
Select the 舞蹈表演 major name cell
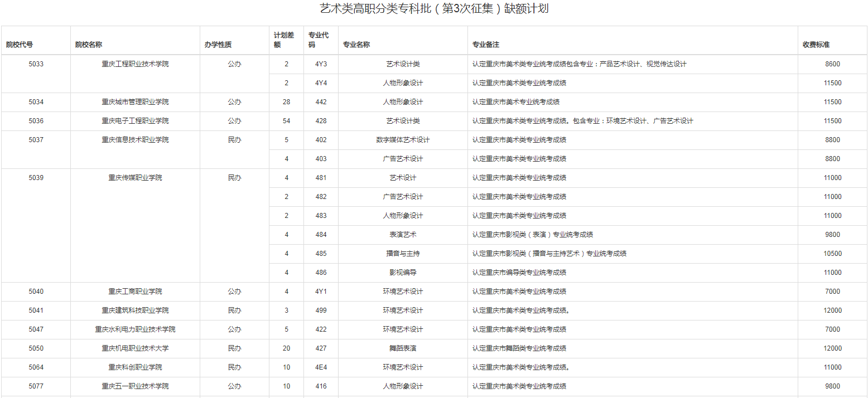(x=403, y=348)
